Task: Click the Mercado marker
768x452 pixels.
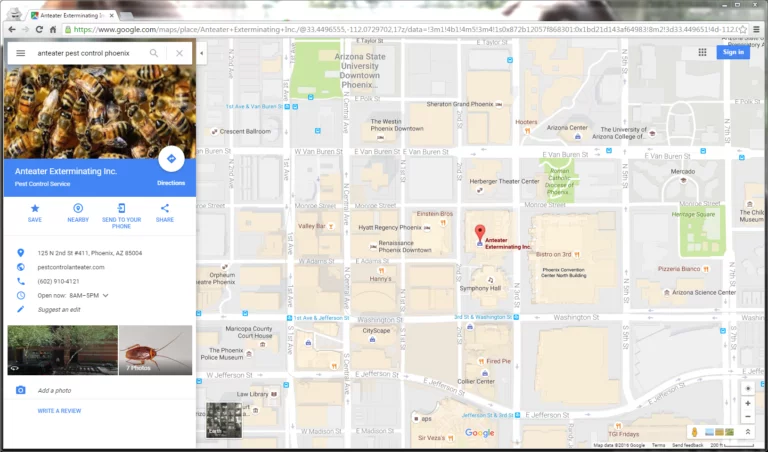Action: [x=683, y=180]
